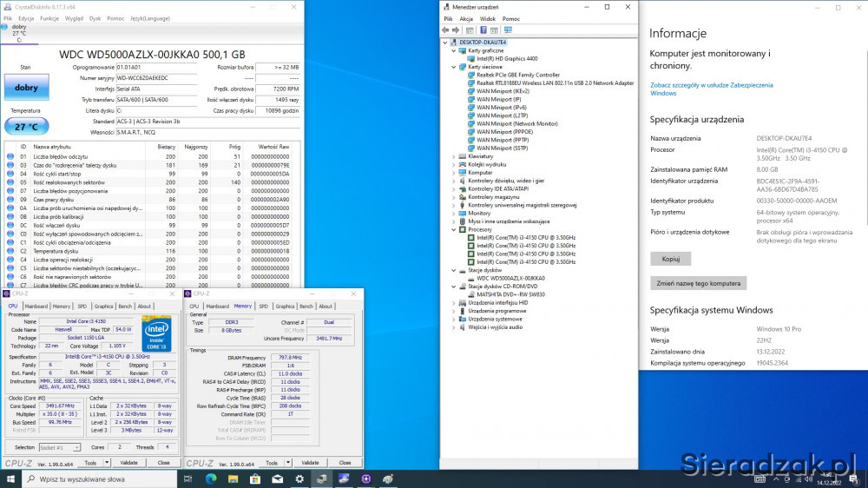
Task: Switch to Mainboard tab in CPU-Z processor window
Action: (x=36, y=307)
